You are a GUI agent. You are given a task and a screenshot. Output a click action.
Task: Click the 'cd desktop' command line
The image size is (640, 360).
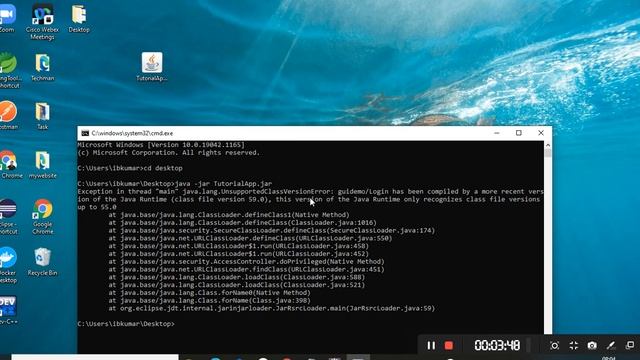point(130,168)
